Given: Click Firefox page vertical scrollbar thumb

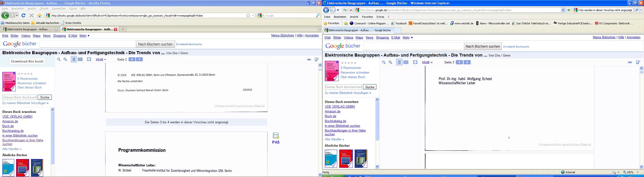Looking at the screenshot, I should click(320, 70).
